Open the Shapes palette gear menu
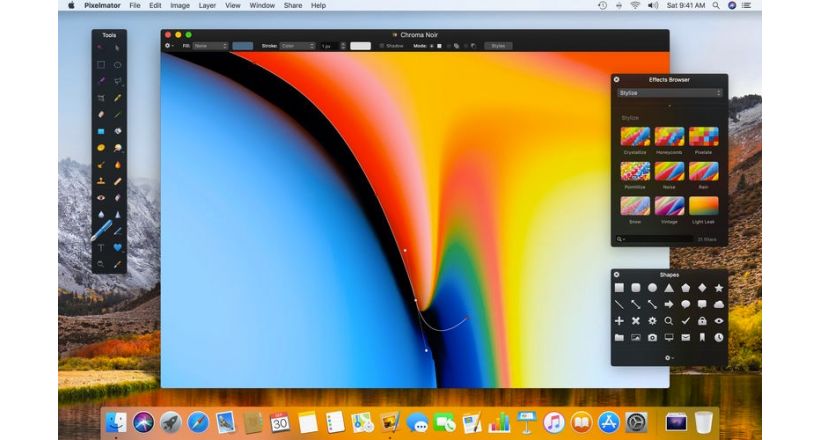Image resolution: width=820 pixels, height=440 pixels. (x=669, y=358)
